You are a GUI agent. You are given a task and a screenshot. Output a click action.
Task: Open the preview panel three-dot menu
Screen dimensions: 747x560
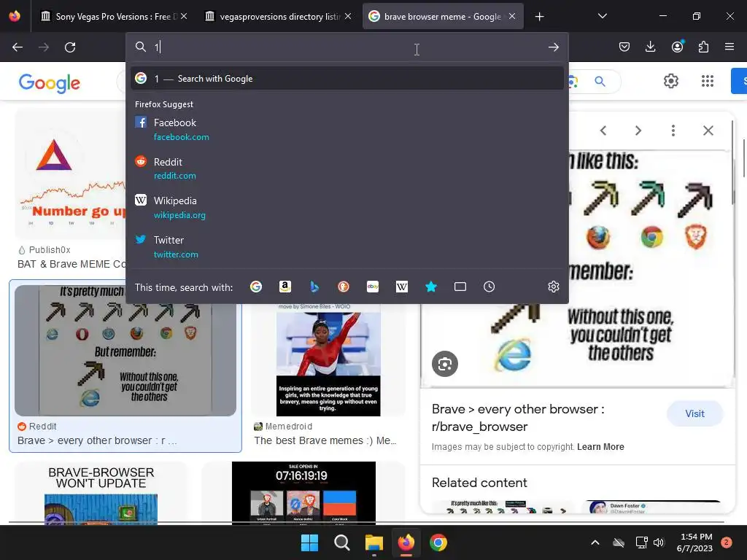[673, 131]
